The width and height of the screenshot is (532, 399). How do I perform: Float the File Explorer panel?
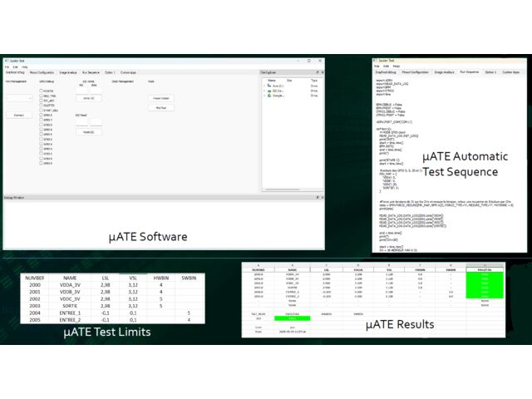pyautogui.click(x=318, y=73)
